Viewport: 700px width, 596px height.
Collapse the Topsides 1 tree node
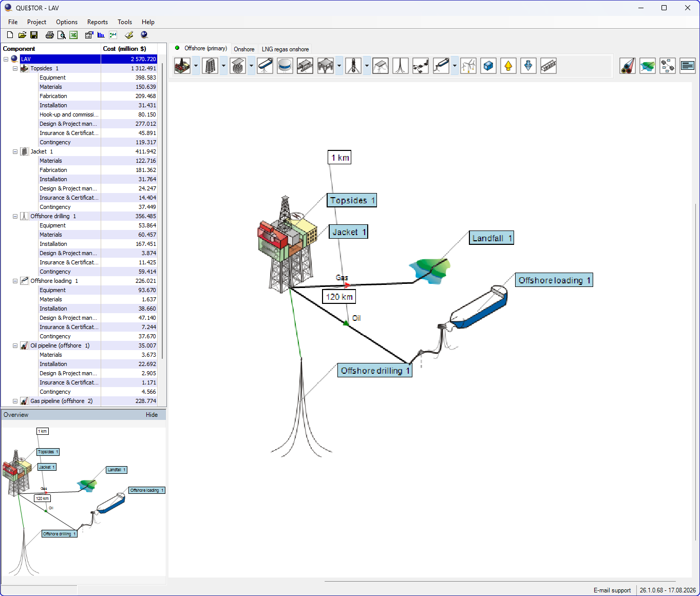(x=15, y=68)
